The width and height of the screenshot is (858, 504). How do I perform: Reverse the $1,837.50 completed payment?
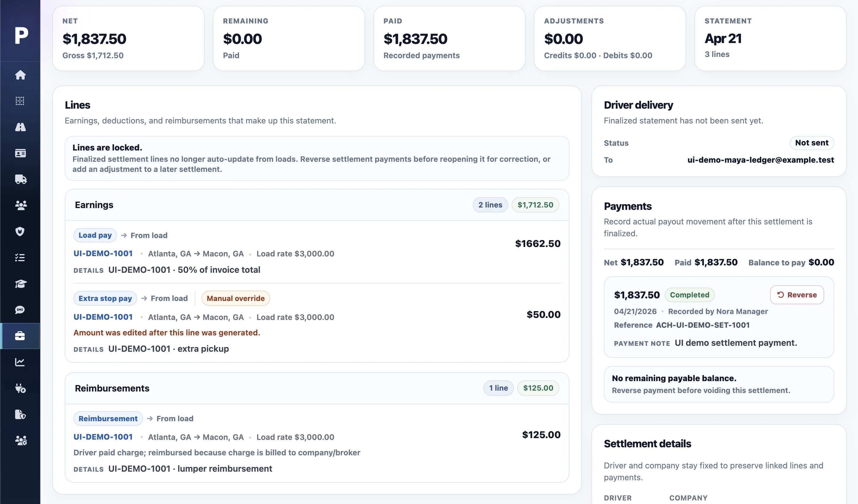pyautogui.click(x=797, y=295)
